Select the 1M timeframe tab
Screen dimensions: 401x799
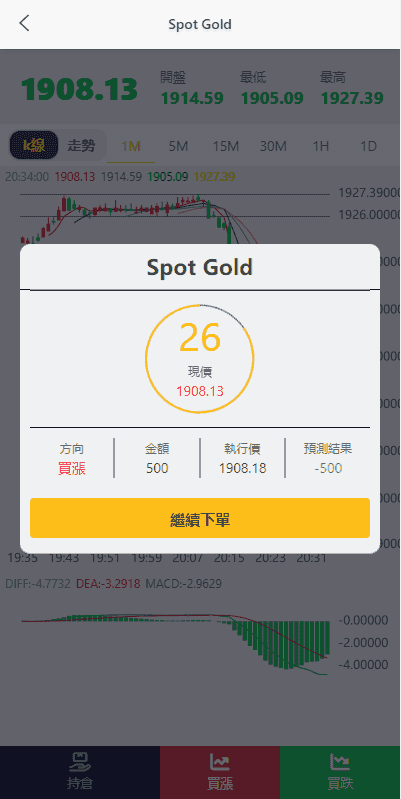pos(131,147)
